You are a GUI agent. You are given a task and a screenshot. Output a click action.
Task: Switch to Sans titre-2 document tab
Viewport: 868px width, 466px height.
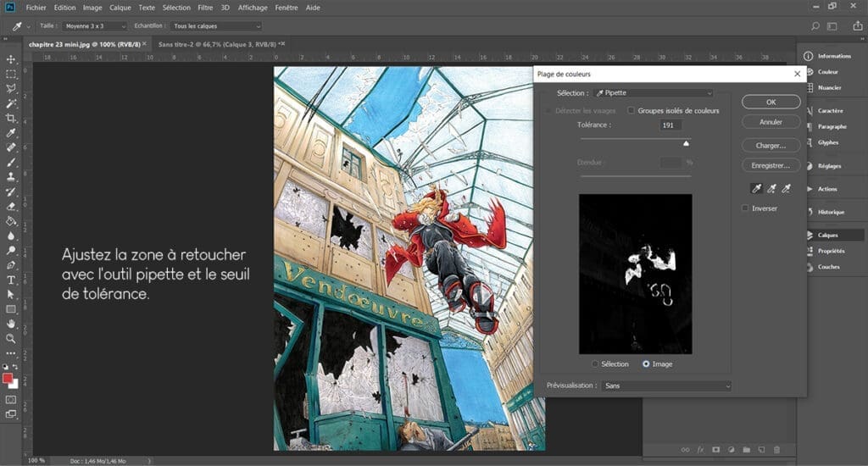coord(217,44)
